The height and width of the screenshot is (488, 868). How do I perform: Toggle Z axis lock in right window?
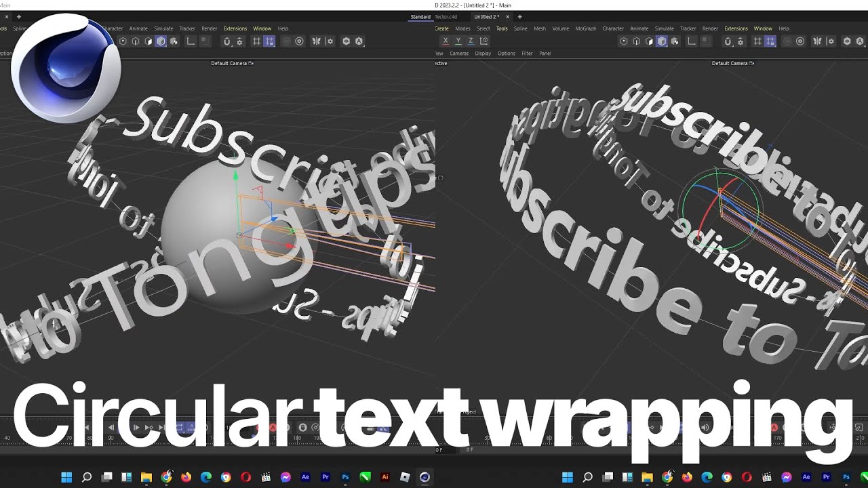pos(471,41)
